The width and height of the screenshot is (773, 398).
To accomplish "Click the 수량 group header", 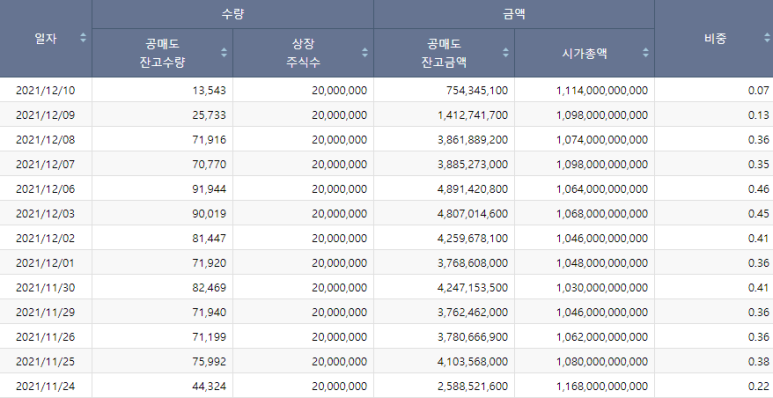I will [233, 14].
